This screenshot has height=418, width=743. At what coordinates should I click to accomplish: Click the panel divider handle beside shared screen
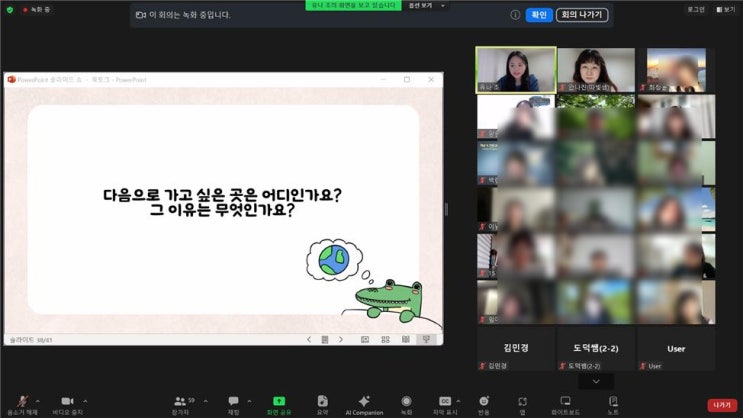(x=446, y=209)
